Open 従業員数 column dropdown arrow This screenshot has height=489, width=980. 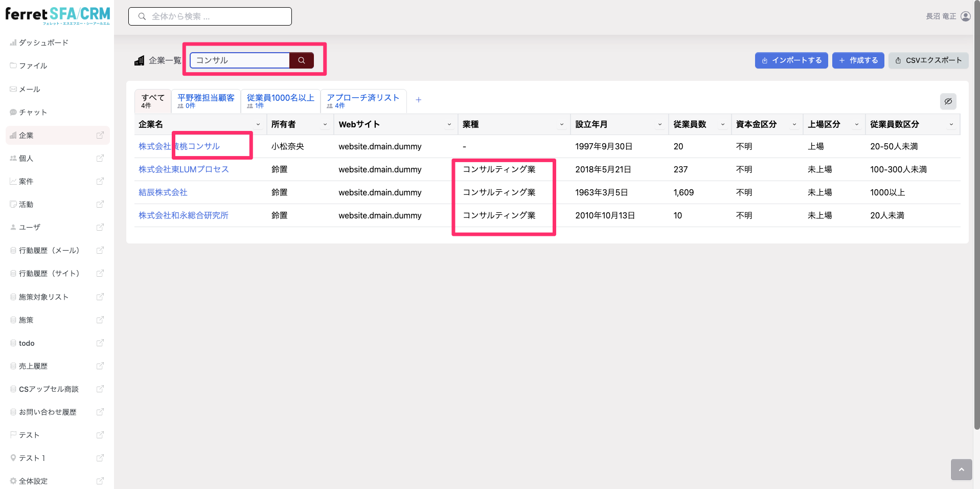point(723,124)
